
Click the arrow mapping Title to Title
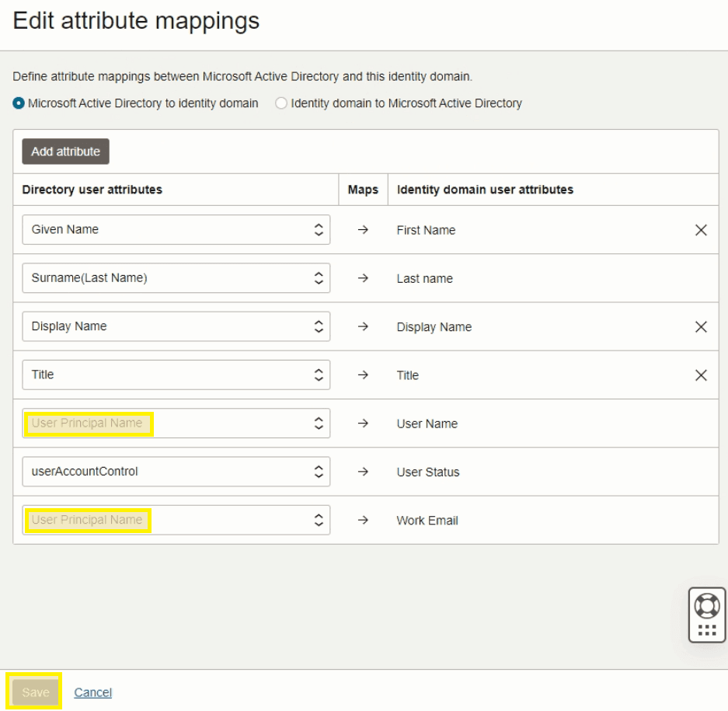362,375
